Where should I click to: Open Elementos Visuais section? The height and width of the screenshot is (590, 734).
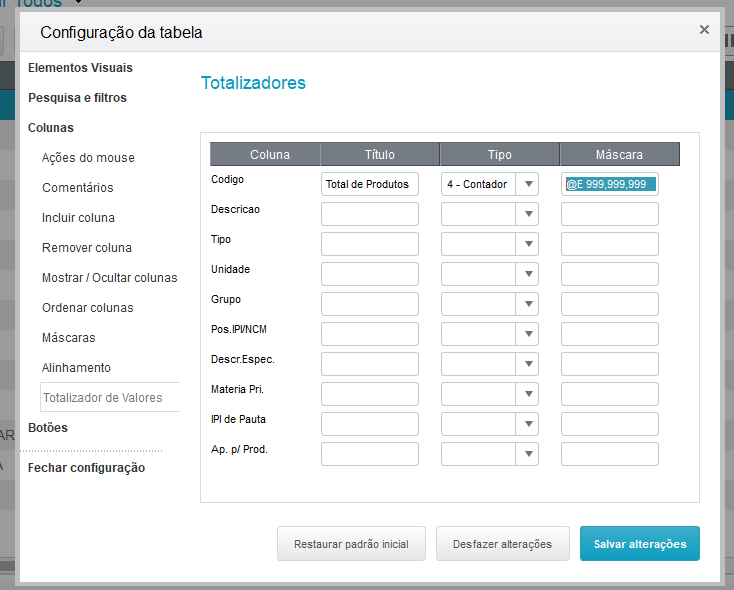81,68
